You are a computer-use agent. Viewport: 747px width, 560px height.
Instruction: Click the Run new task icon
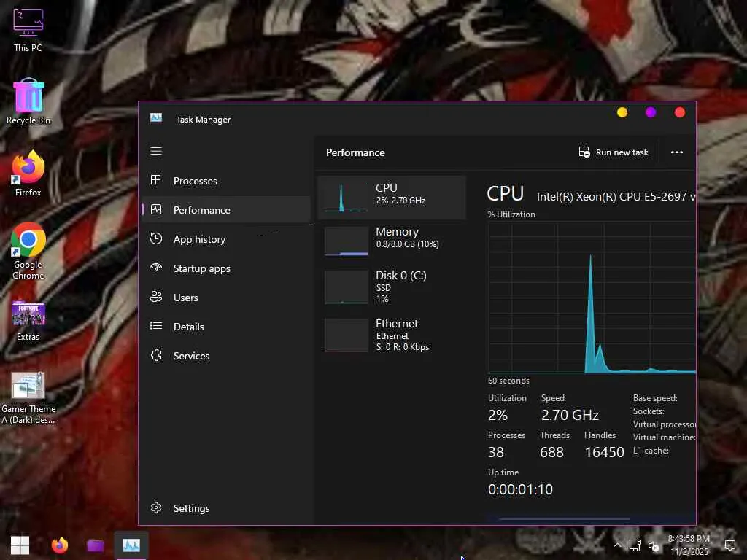point(584,152)
